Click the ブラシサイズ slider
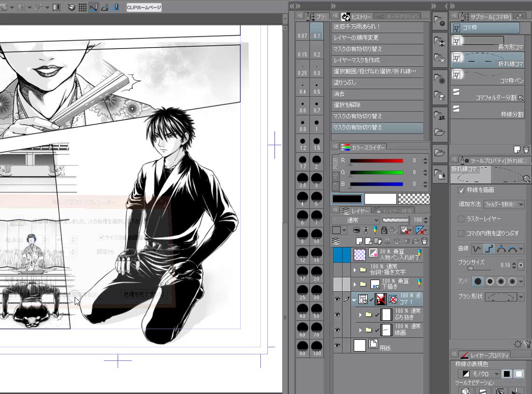 coord(478,268)
